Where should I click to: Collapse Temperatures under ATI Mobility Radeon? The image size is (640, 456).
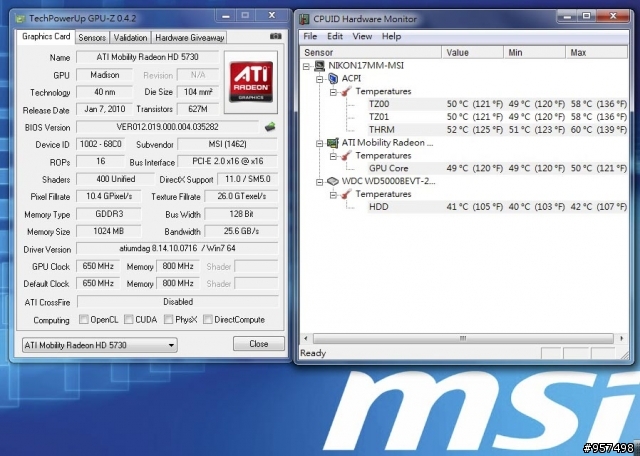coord(333,156)
